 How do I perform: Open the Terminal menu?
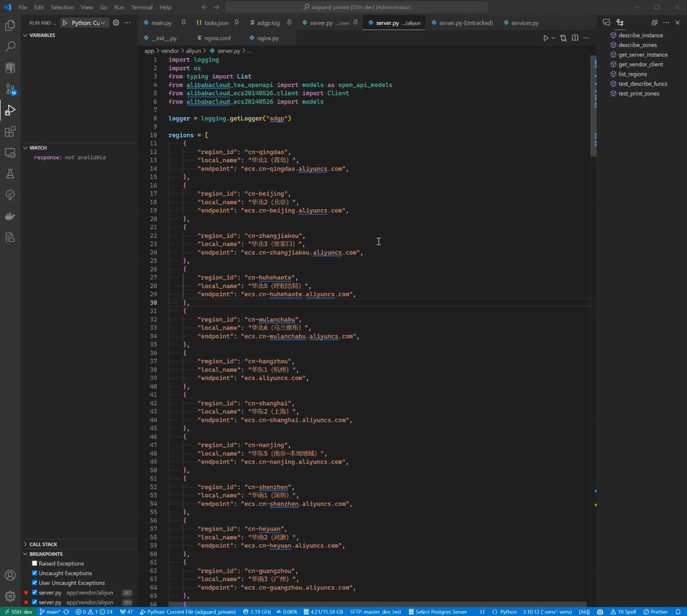coord(141,7)
